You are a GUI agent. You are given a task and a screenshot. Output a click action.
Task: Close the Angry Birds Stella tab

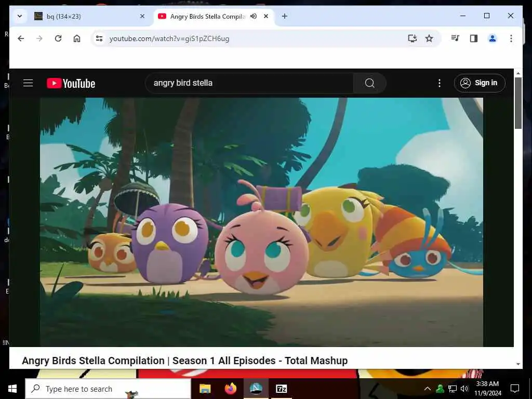(x=267, y=16)
